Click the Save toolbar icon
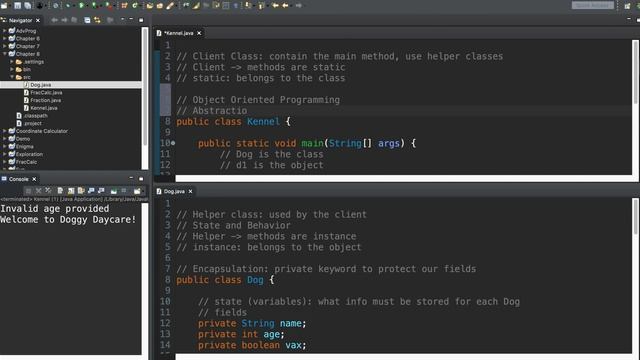 coord(18,6)
